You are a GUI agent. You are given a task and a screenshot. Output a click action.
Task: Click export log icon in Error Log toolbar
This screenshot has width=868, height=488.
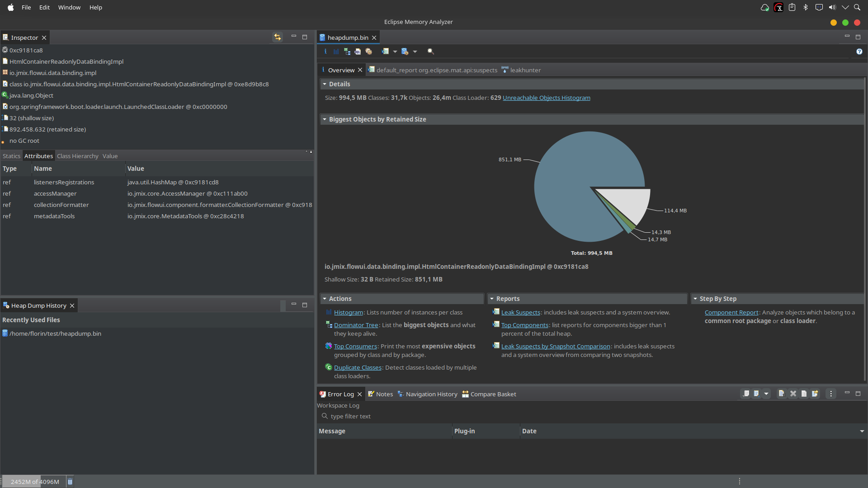click(x=746, y=394)
